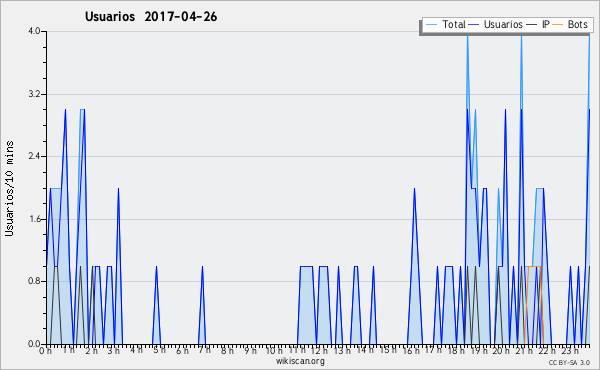Click the orange Bots legend line

(558, 25)
